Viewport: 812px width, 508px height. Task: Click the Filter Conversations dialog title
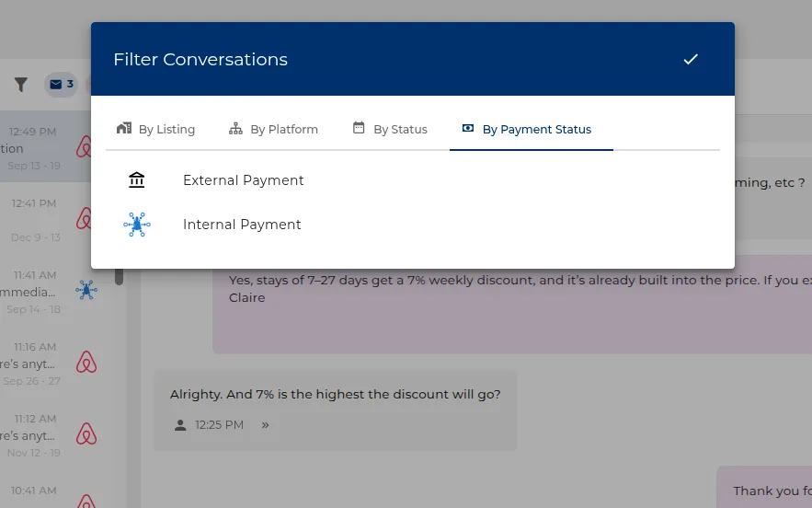click(x=200, y=59)
